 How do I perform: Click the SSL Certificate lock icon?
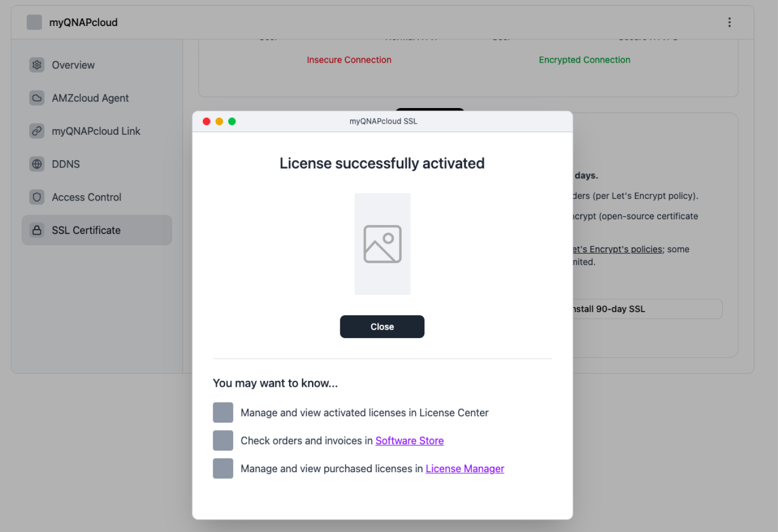(37, 230)
